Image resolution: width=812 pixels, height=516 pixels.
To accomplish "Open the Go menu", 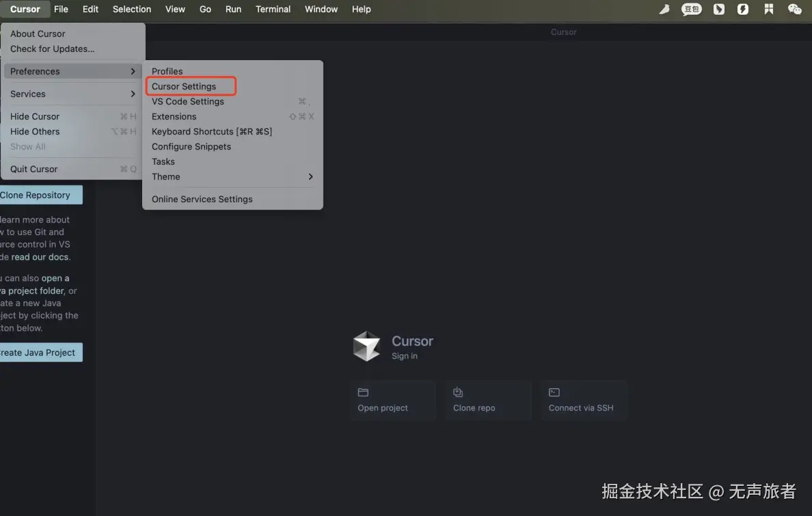I will pyautogui.click(x=205, y=10).
